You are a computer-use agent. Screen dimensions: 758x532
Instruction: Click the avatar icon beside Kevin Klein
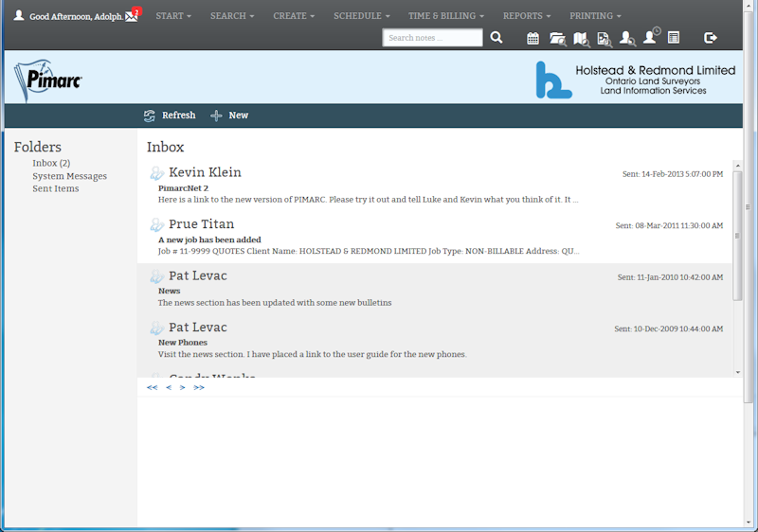[156, 173]
